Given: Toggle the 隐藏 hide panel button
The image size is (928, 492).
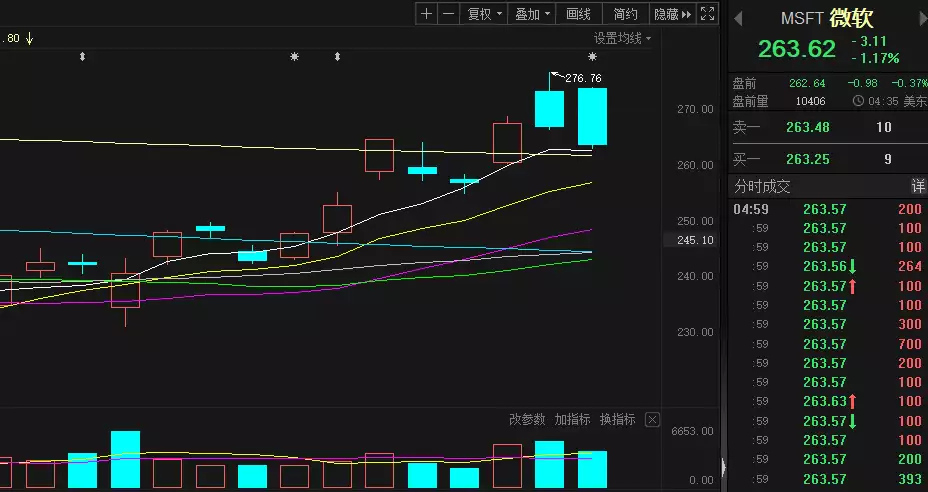Looking at the screenshot, I should pyautogui.click(x=673, y=14).
